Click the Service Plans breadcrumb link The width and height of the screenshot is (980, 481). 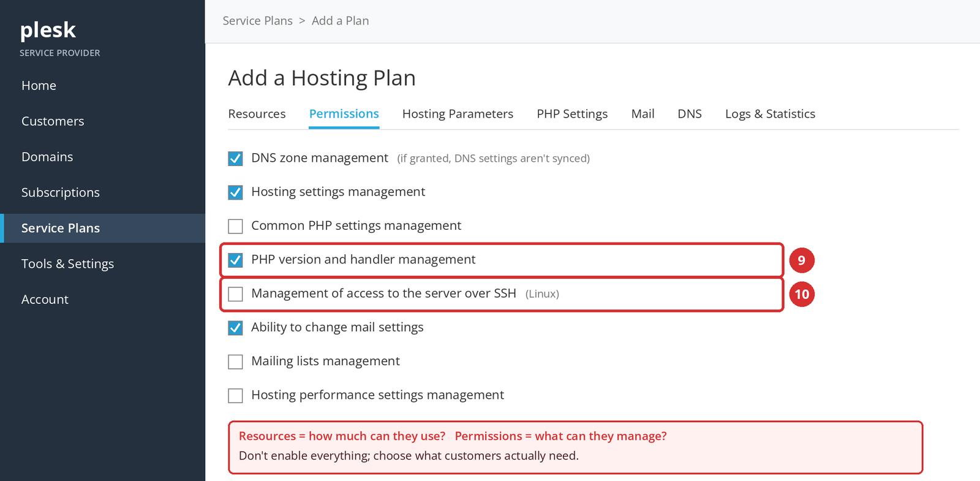[257, 21]
